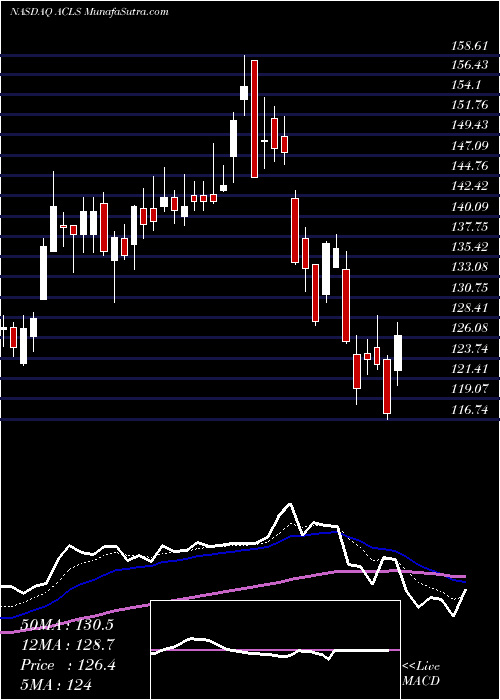The height and width of the screenshot is (700, 500).
Task: Select the 137.75 price level label
Action: click(471, 227)
